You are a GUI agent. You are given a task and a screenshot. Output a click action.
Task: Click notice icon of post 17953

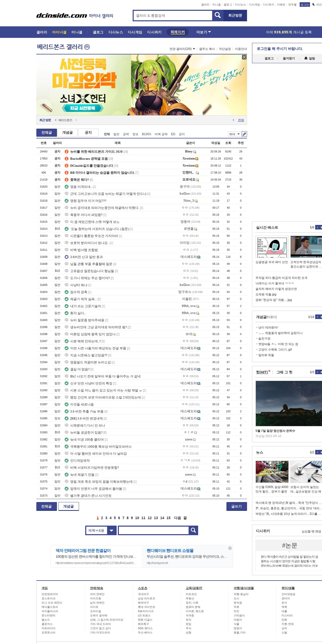pos(66,158)
